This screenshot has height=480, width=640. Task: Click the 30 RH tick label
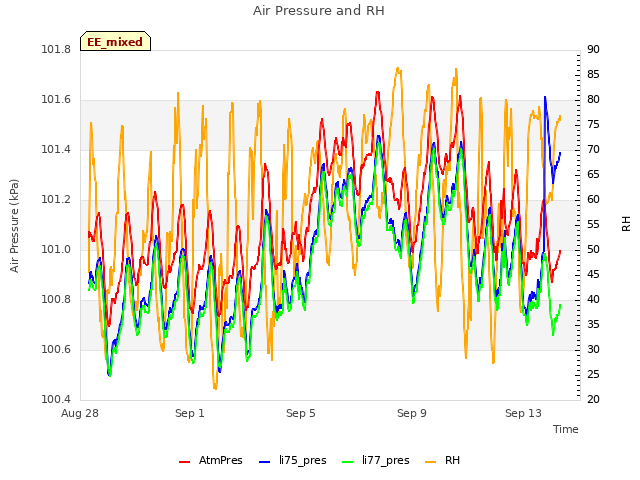(x=593, y=349)
